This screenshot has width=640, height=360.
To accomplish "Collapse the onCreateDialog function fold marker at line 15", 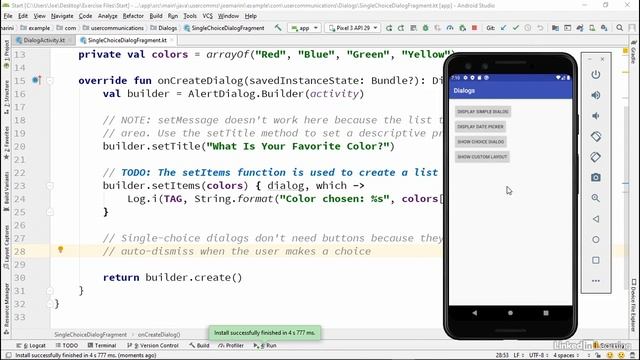I will [50, 80].
